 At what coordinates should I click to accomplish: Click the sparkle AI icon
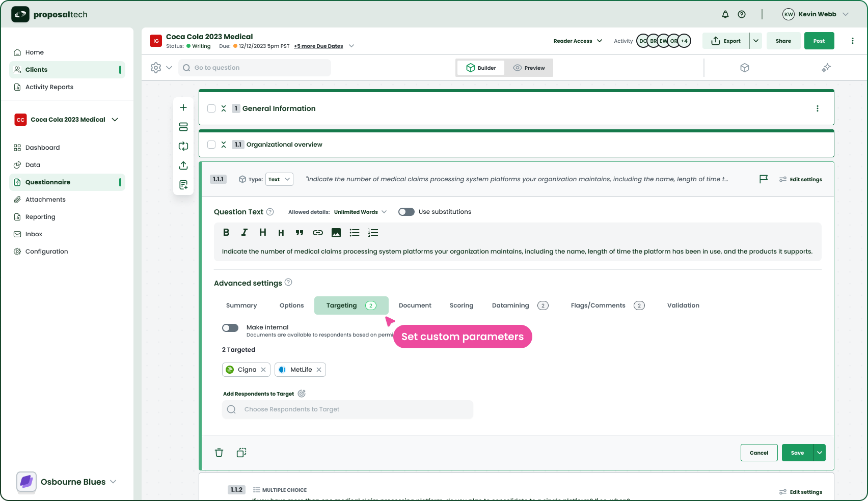pos(826,68)
